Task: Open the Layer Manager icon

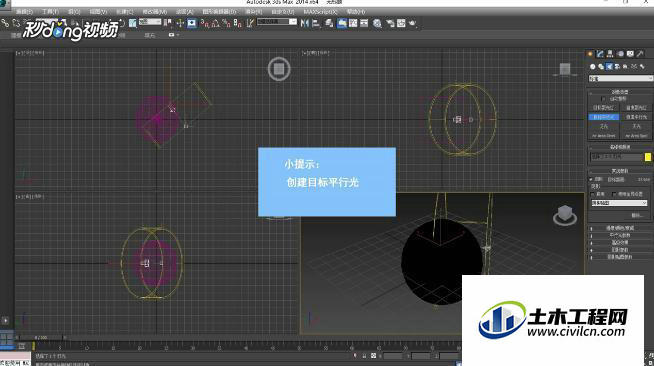Action: pos(330,23)
